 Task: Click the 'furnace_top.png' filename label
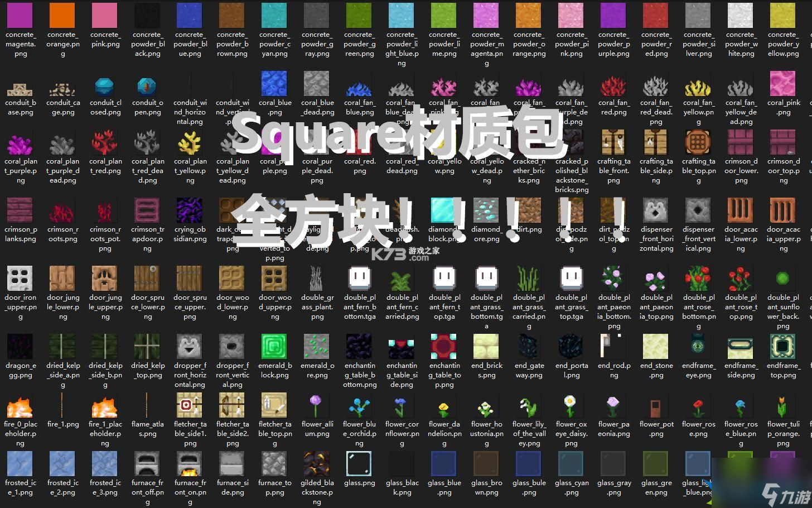(275, 487)
